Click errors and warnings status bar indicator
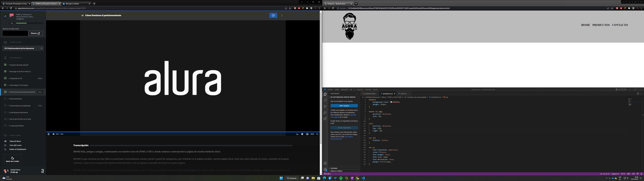 pyautogui.click(x=327, y=174)
